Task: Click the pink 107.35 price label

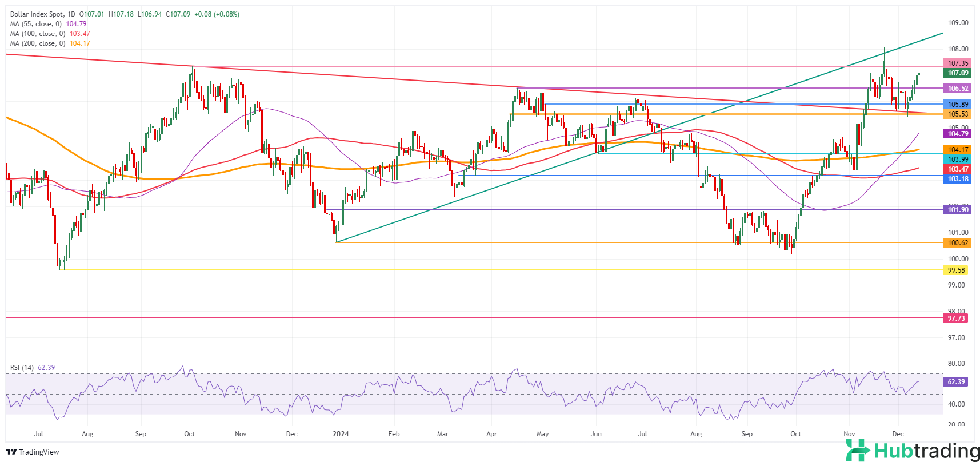Action: [x=958, y=63]
